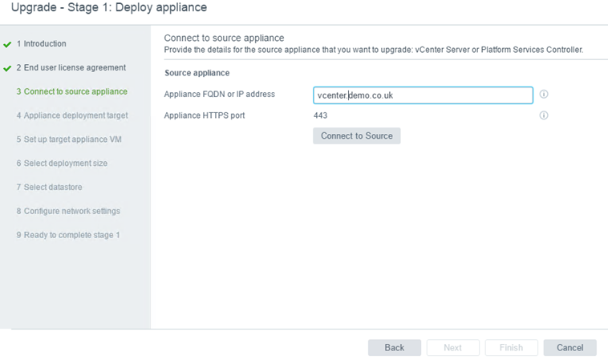Screen dimensions: 608x364
Task: Click the Appliance HTTPS port value 443
Action: 320,115
